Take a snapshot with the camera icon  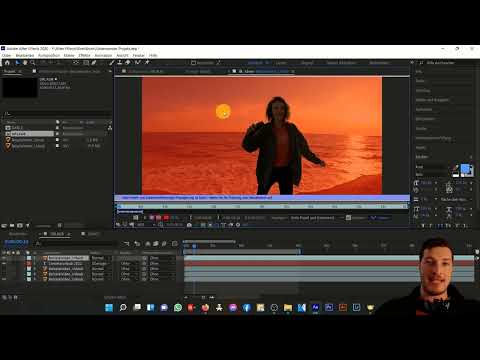click(x=189, y=225)
